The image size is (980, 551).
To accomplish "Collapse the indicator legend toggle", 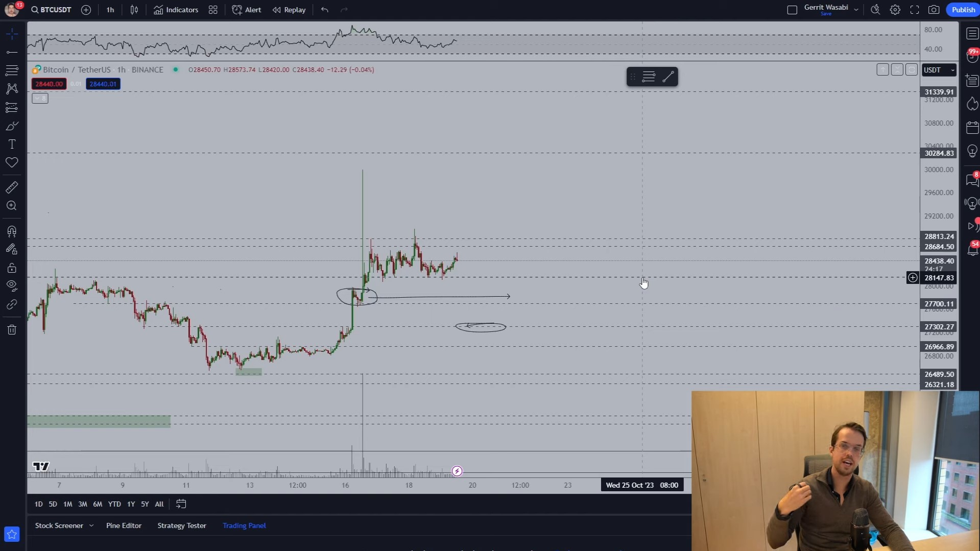I will [40, 98].
